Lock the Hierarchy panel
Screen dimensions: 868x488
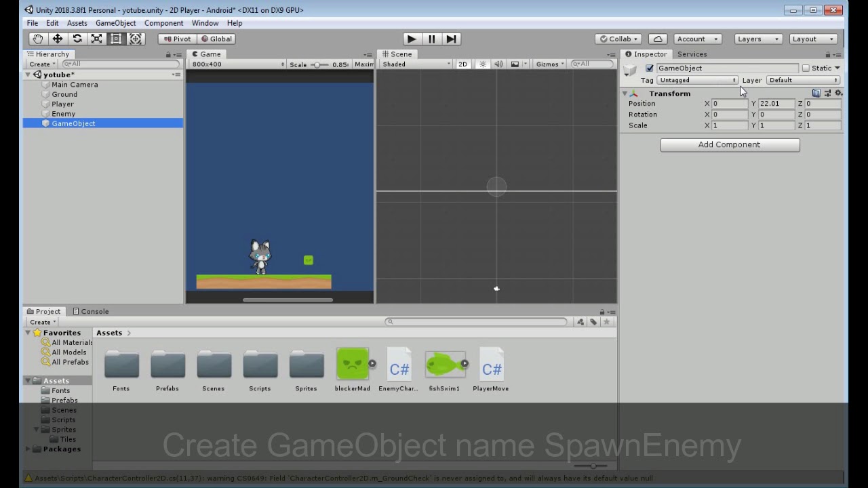[168, 54]
